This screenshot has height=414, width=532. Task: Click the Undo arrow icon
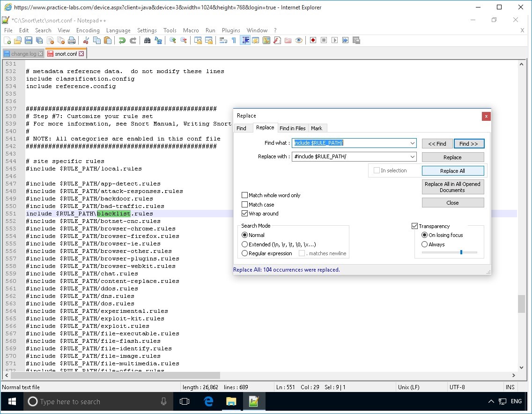(122, 41)
